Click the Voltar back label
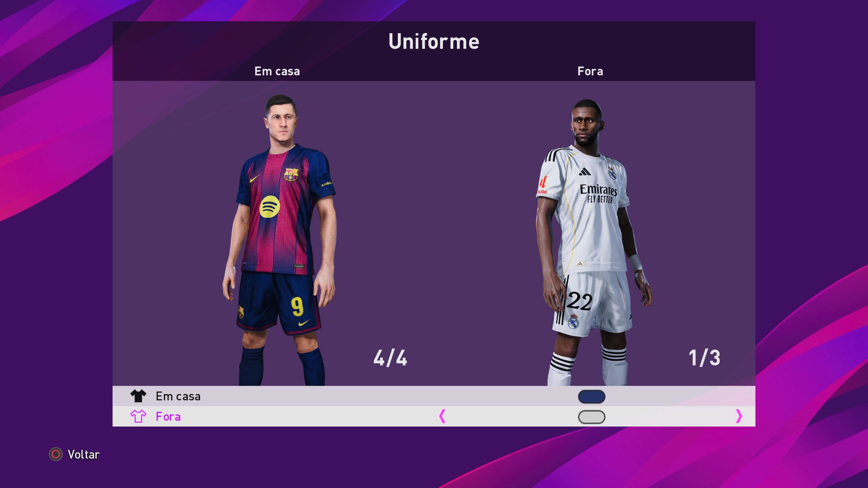The image size is (868, 488). (83, 454)
